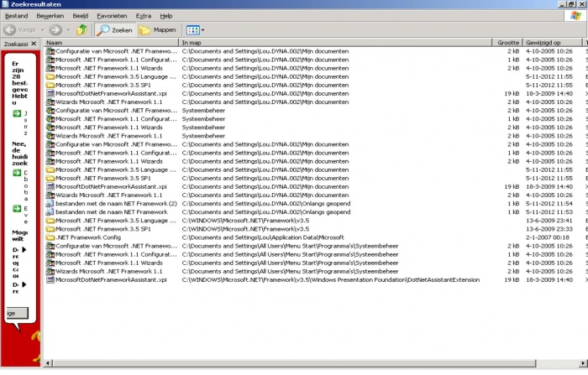Click date '13-6-2009 23:33'

click(549, 229)
